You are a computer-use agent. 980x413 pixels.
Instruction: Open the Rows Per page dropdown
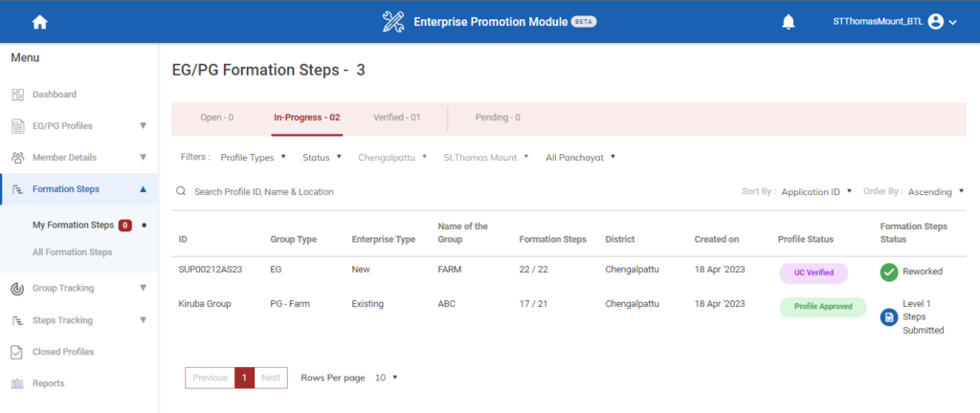point(386,378)
